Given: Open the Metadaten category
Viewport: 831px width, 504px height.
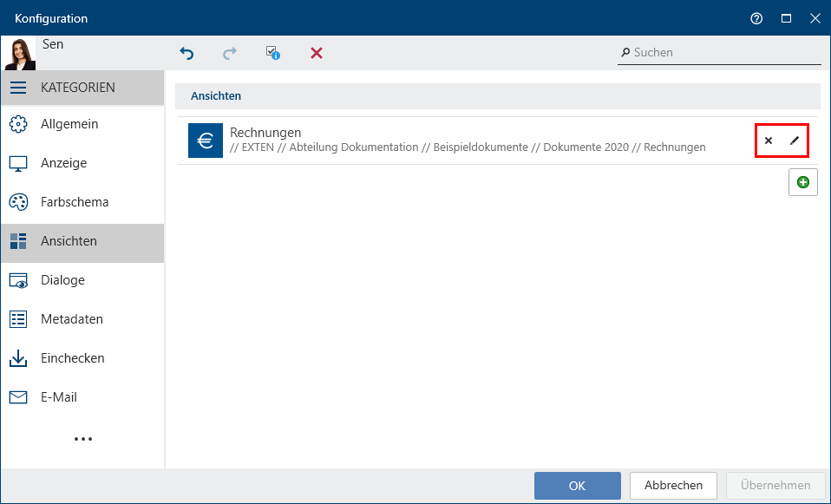Looking at the screenshot, I should click(x=82, y=319).
